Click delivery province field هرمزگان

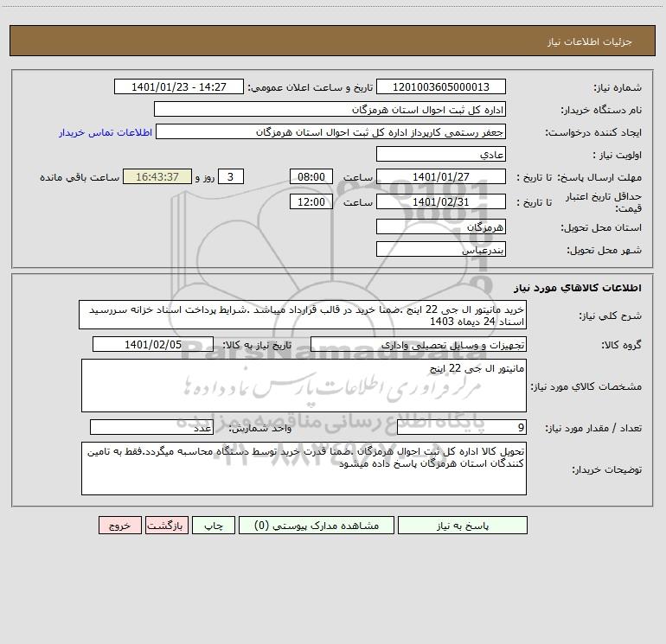[441, 226]
